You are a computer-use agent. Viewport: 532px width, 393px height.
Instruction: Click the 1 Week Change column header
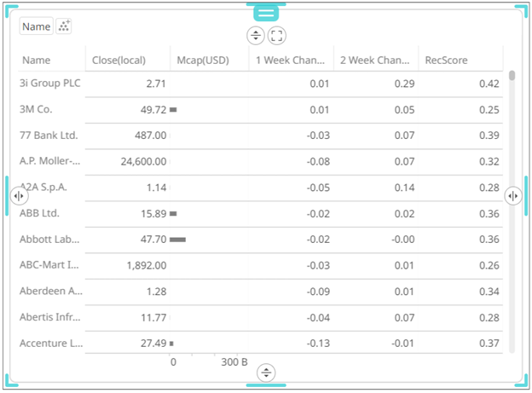pos(291,61)
